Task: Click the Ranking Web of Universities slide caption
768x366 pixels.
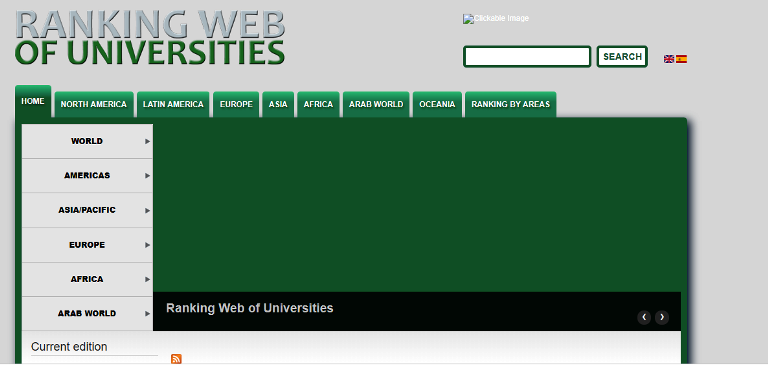Action: click(x=250, y=308)
